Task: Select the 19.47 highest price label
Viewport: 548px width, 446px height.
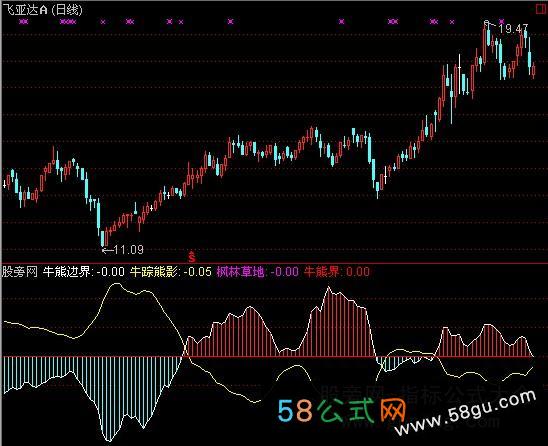Action: pos(513,29)
